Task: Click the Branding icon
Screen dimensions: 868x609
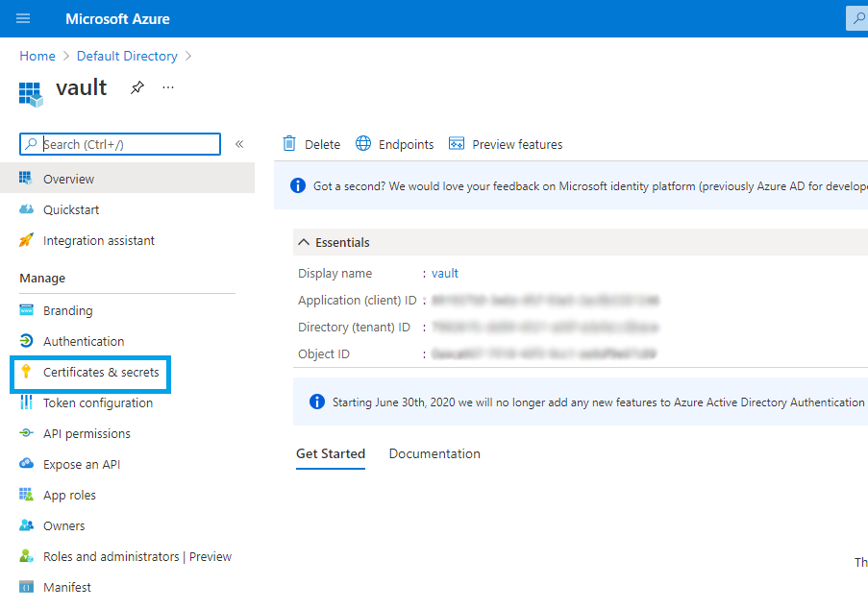Action: [26, 309]
